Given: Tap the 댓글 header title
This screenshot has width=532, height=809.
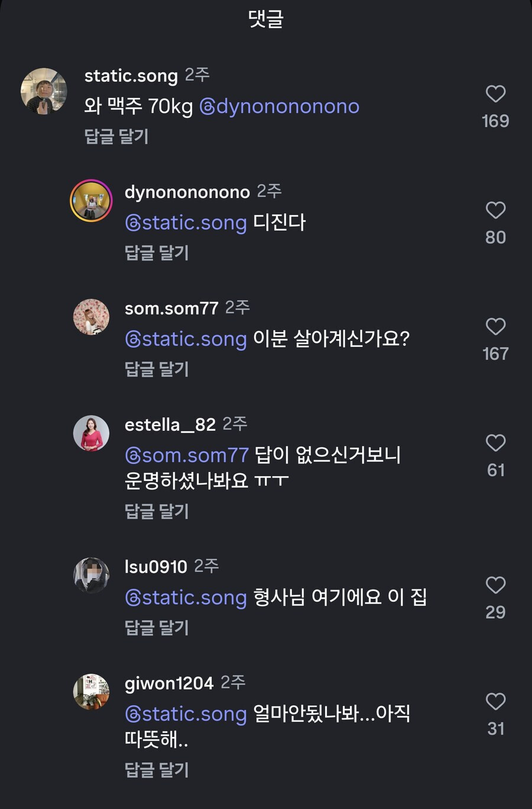Looking at the screenshot, I should point(266,19).
